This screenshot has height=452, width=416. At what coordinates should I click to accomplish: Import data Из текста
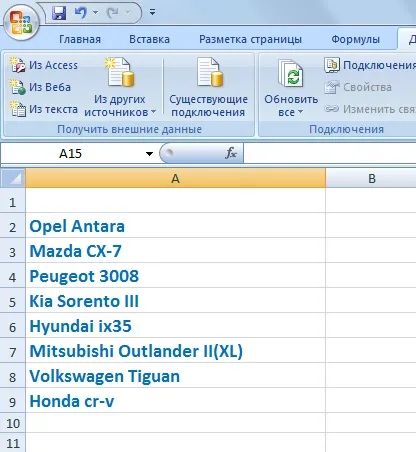coord(44,109)
